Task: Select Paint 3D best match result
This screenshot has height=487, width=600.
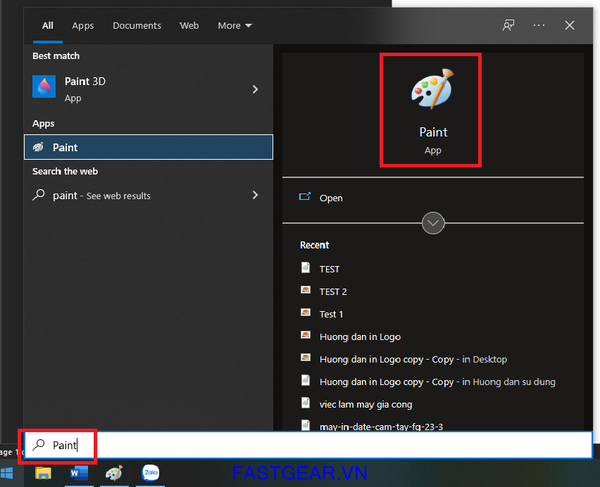Action: (148, 89)
